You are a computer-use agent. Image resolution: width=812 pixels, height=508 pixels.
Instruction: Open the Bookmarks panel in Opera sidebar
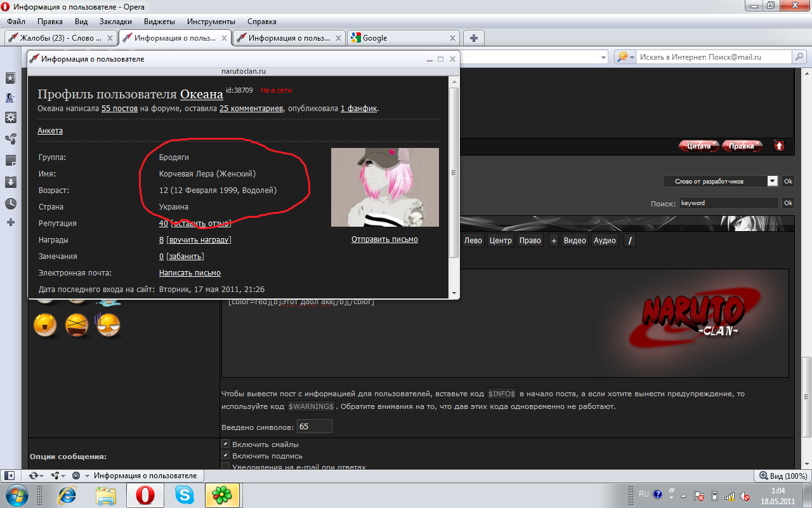click(11, 78)
